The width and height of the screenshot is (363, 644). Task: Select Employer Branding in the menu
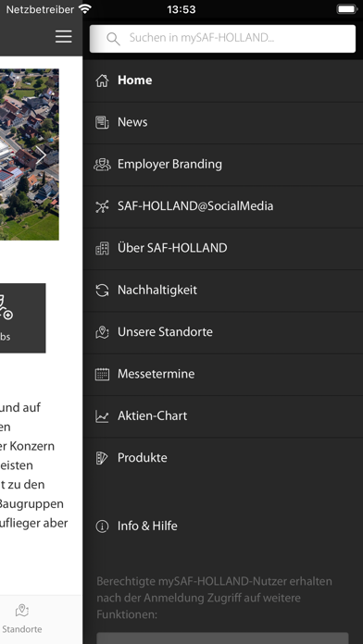[223, 165]
